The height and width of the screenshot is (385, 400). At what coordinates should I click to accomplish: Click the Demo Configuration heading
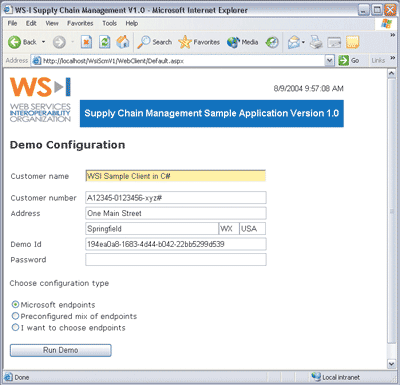pyautogui.click(x=68, y=145)
